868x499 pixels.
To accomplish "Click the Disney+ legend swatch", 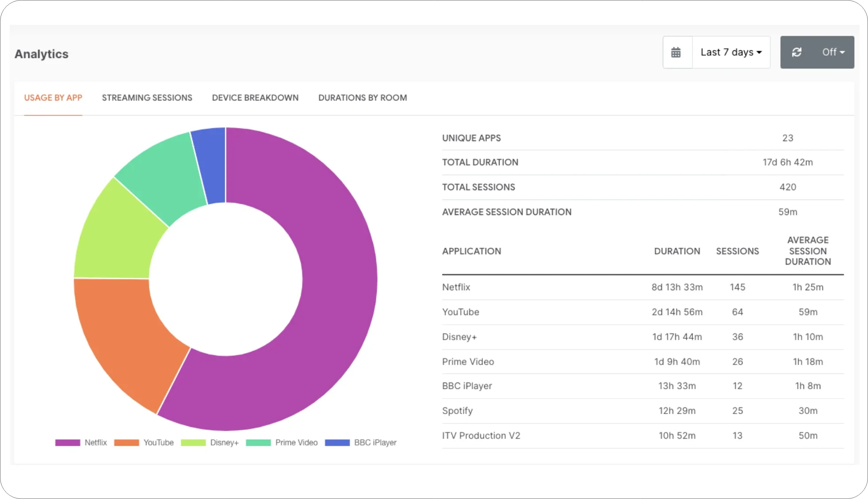I will 193,442.
